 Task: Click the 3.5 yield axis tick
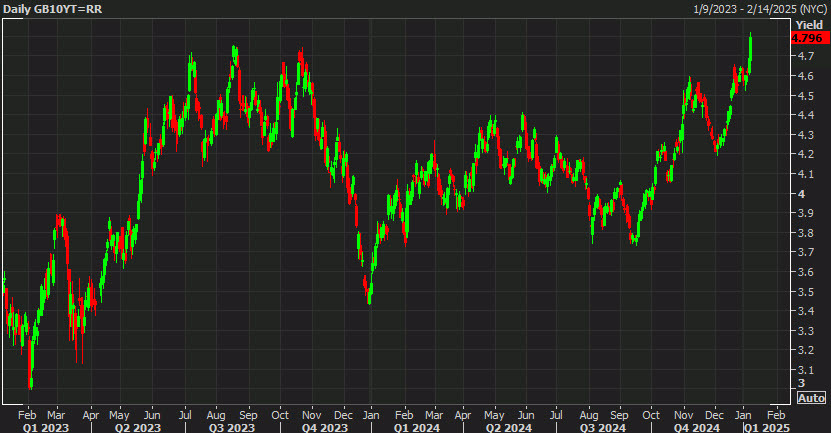coord(806,291)
